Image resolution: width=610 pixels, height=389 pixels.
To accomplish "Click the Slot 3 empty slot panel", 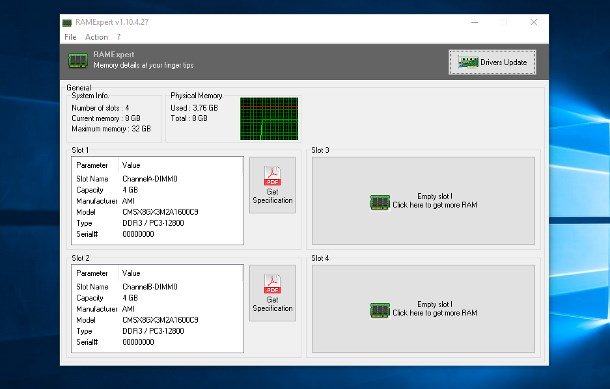I will pos(423,201).
